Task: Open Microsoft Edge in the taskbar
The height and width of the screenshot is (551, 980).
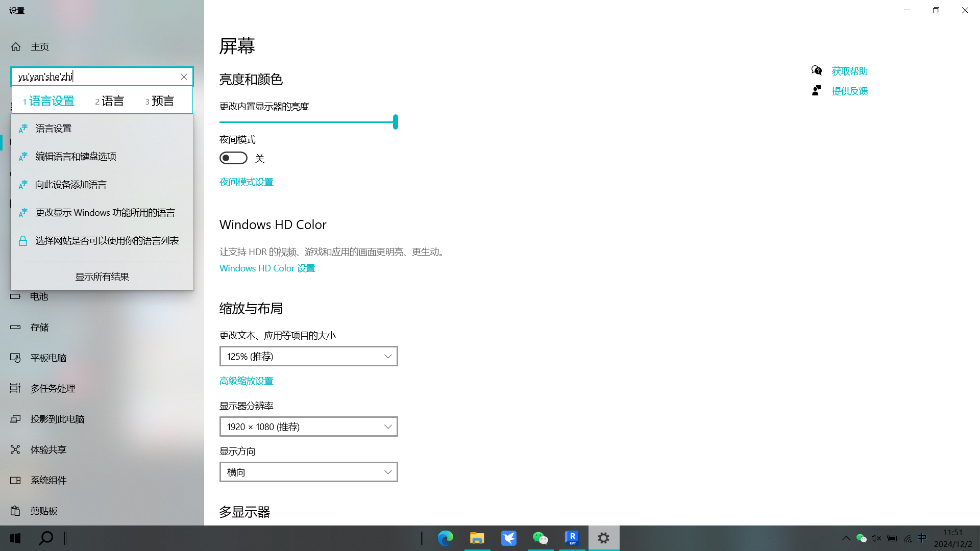Action: (445, 538)
